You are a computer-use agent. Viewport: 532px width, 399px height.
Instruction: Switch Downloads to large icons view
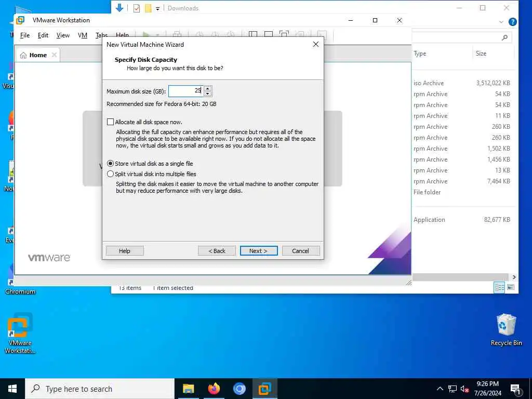tap(511, 287)
